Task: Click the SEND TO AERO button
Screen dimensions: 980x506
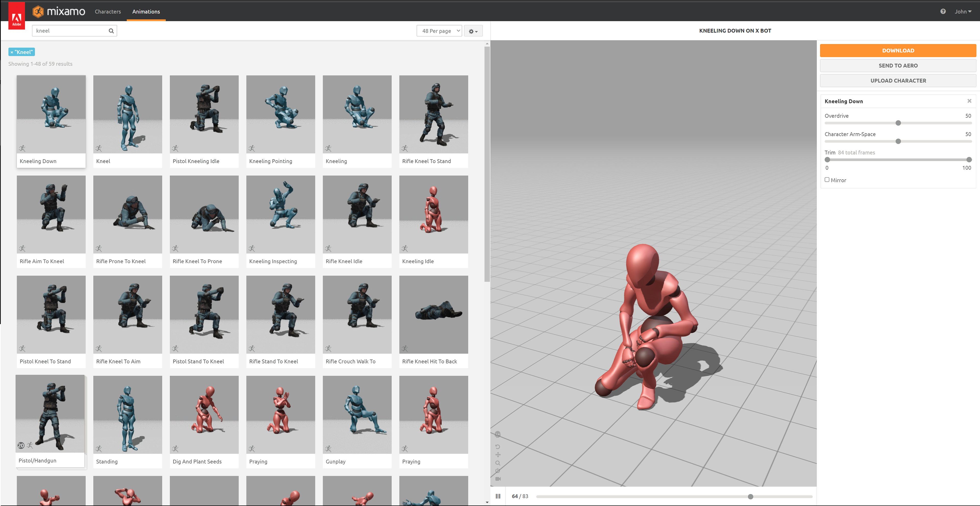Action: tap(898, 65)
